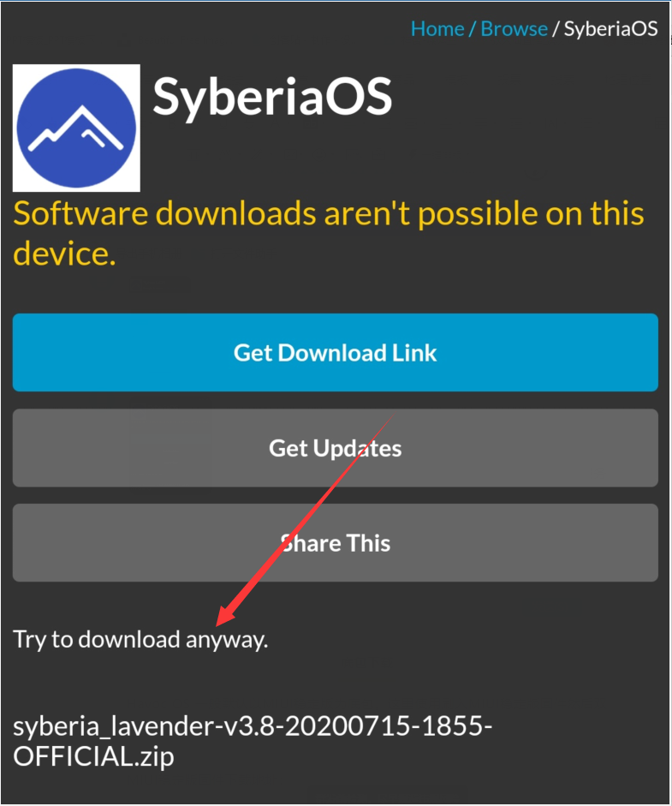Tap the blue circular mountain thumbnail
The height and width of the screenshot is (806, 672).
point(76,128)
